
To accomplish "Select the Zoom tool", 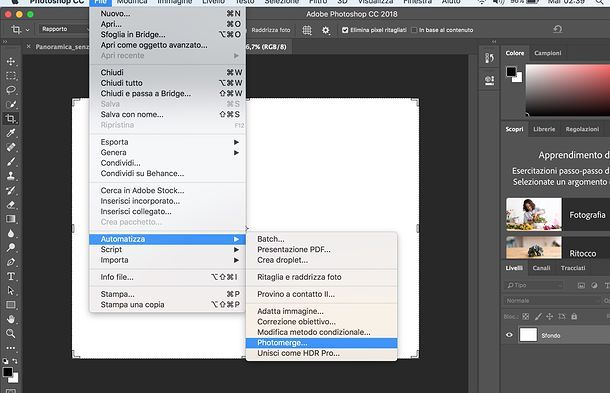I will (11, 333).
